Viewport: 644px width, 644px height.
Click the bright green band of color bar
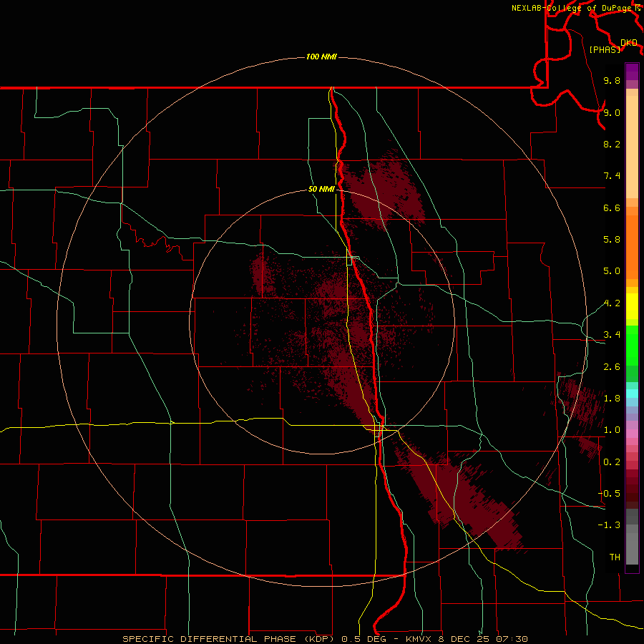[x=632, y=345]
